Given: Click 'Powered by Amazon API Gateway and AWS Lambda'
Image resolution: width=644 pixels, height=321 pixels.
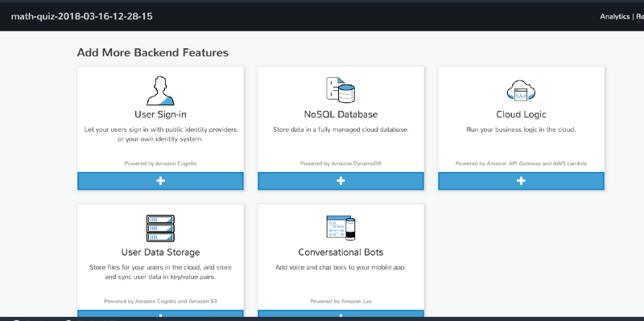Looking at the screenshot, I should coord(521,163).
